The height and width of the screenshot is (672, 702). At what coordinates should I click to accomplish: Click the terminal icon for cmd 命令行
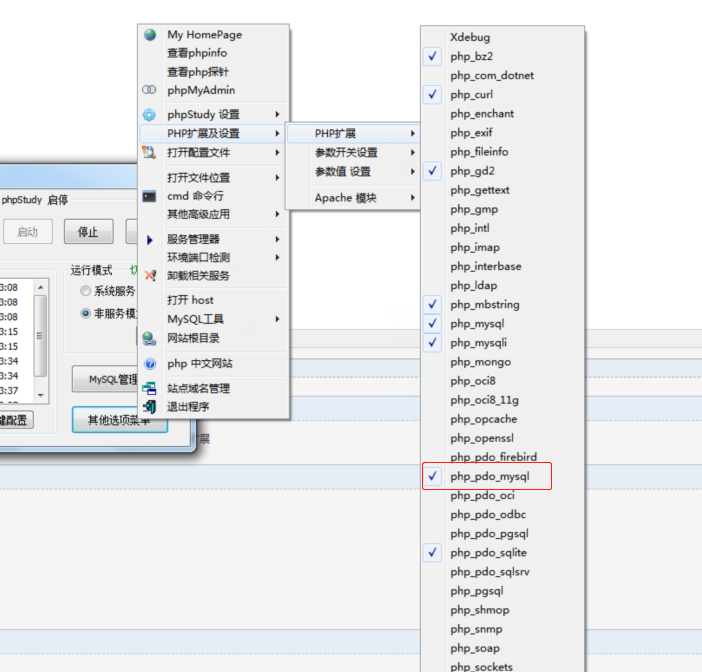[149, 196]
